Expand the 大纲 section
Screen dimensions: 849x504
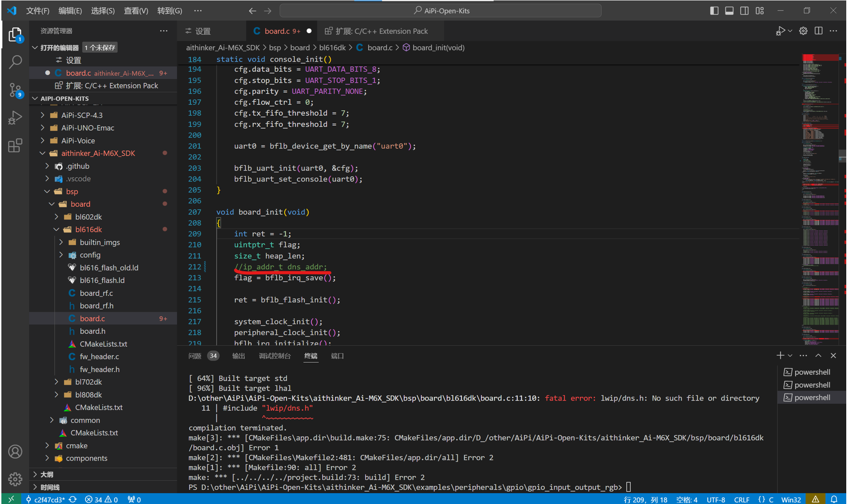tap(47, 474)
